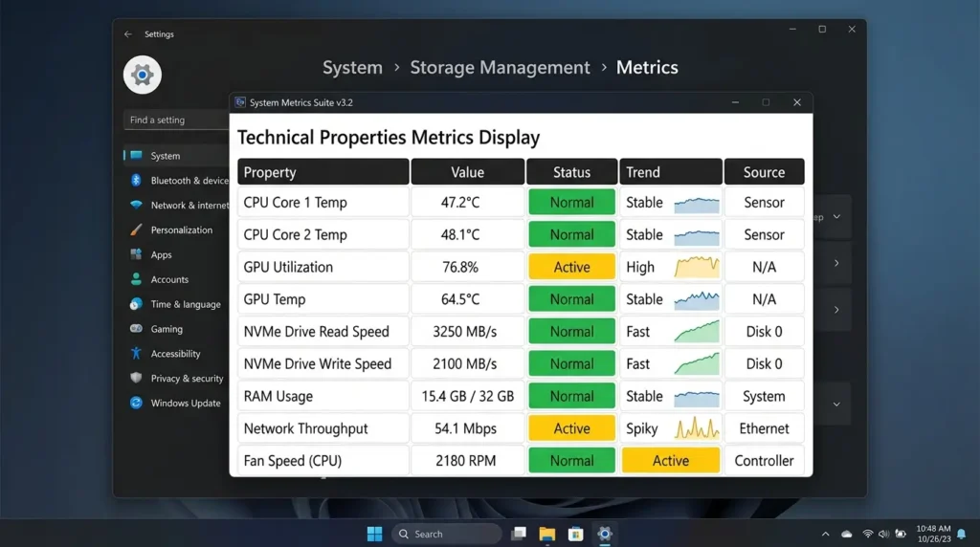Viewport: 980px width, 547px height.
Task: Go to Storage Management in breadcrumb
Action: point(500,68)
